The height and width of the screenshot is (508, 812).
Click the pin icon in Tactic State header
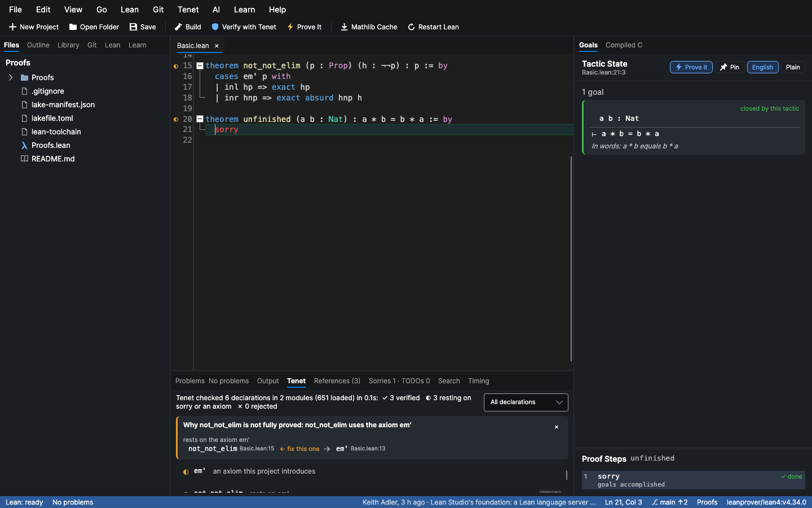[x=723, y=67]
